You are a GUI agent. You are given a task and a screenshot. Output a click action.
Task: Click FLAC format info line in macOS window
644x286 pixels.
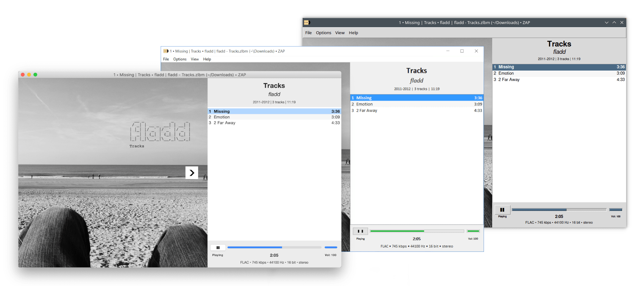[274, 262]
